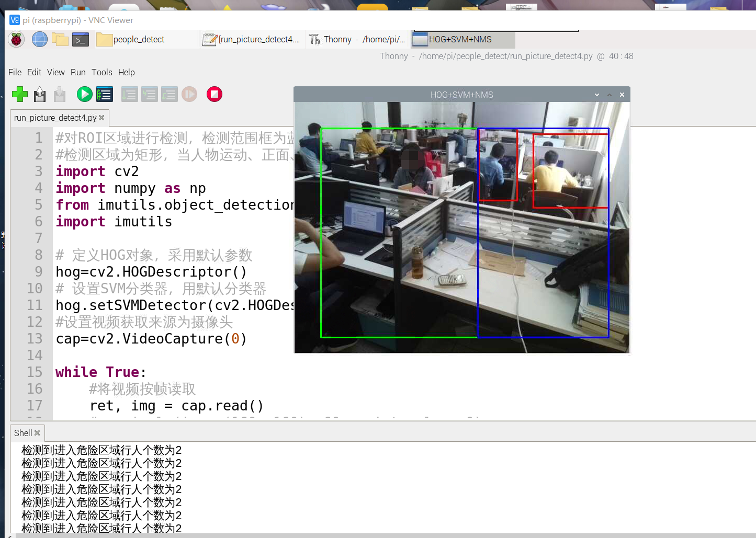
Task: Open the Load file icon in Thonny
Action: (39, 94)
